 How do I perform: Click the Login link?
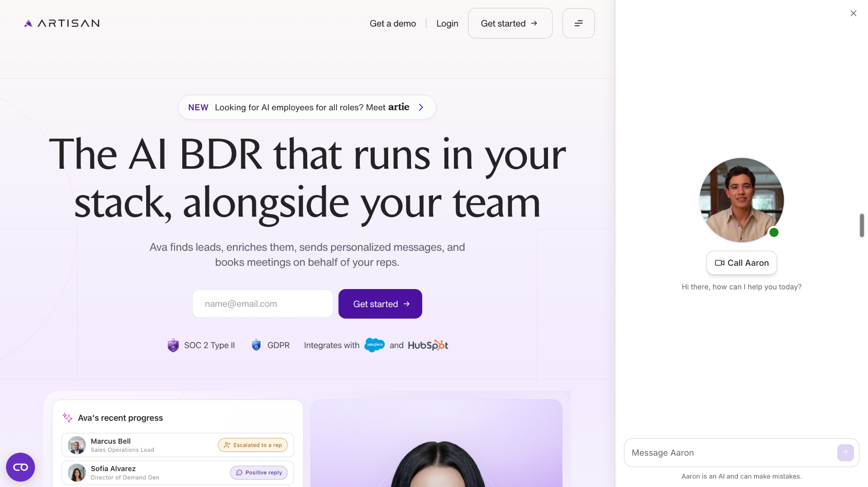coord(447,23)
